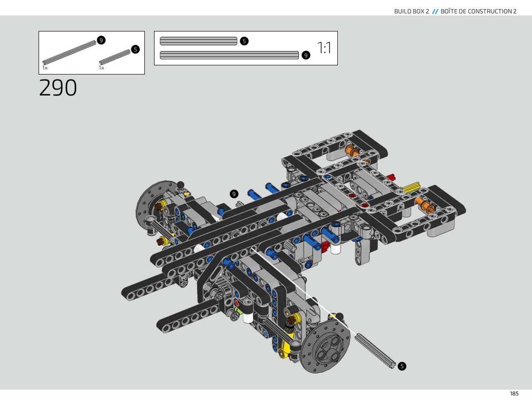Viewport: 532px width, 405px height.
Task: Click the BOÎTE DE CONSTRUCTION 2 header text
Action: 478,11
